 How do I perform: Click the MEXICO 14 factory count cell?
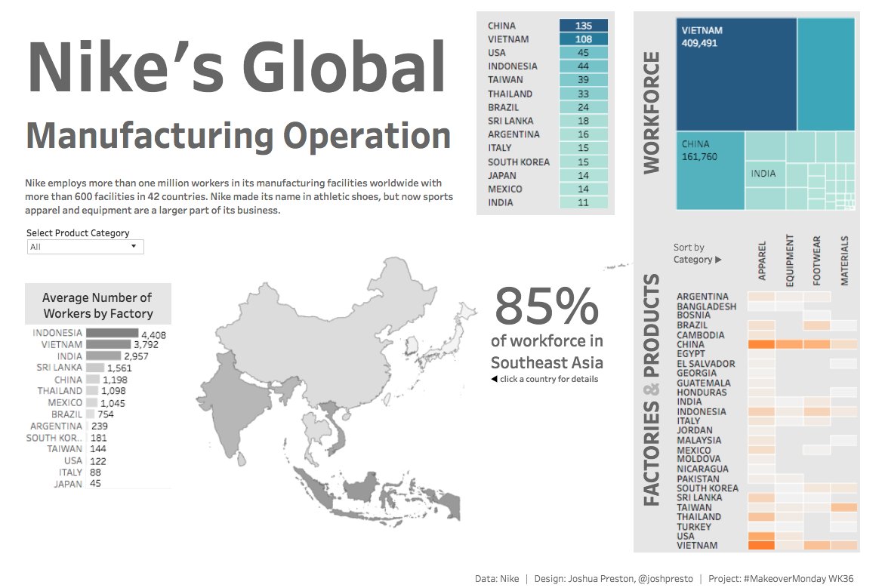tap(583, 189)
